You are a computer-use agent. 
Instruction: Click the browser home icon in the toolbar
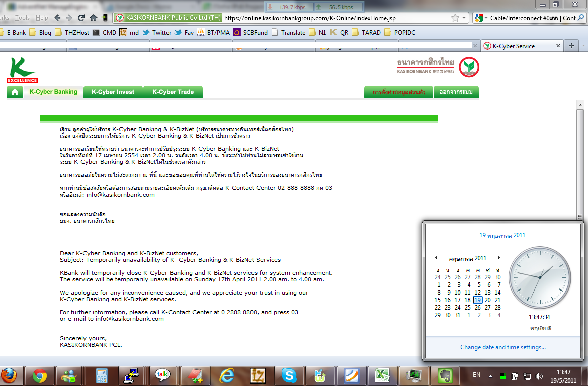pyautogui.click(x=94, y=18)
